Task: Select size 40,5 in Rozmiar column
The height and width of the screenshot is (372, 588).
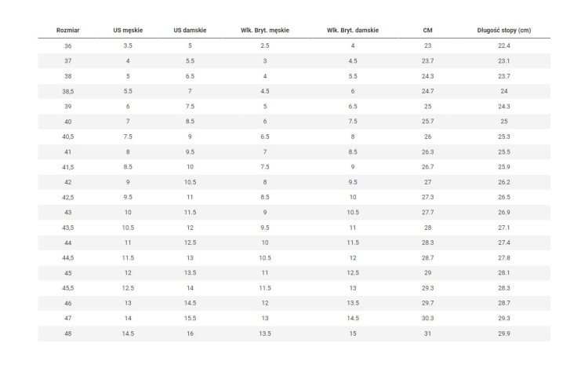Action: (x=68, y=137)
